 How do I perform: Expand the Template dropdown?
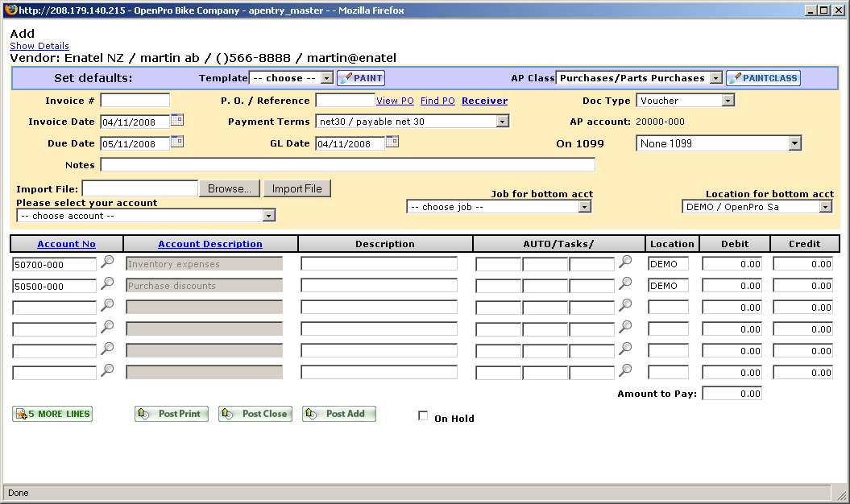pyautogui.click(x=326, y=78)
